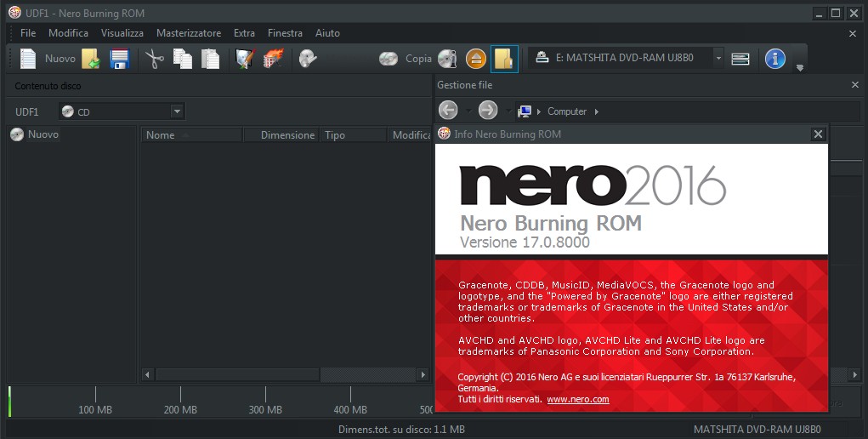Maximize the Nero Burning ROM window
Image resolution: width=868 pixels, height=439 pixels.
836,13
